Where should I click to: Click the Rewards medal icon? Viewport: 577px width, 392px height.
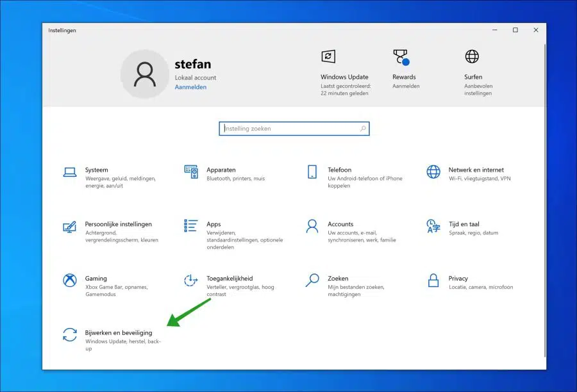point(401,57)
